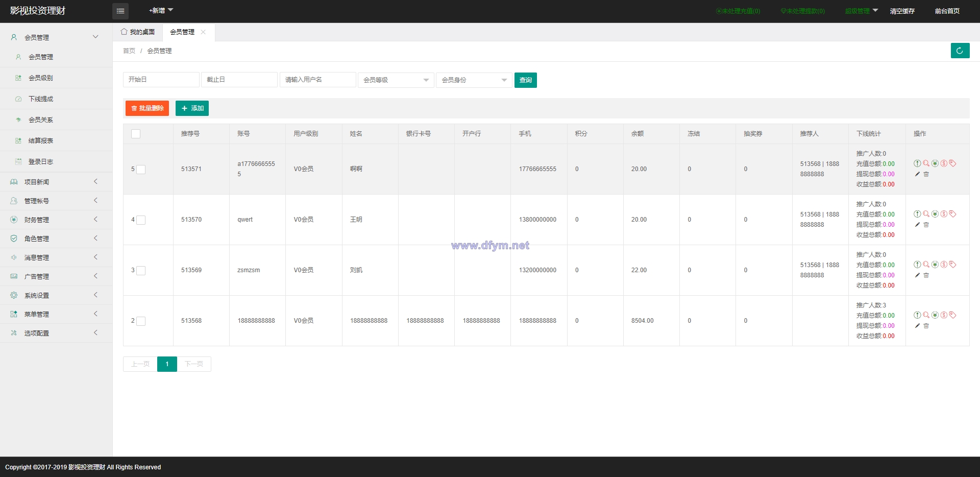The image size is (980, 477).
Task: Expand the 系统设置 sidebar group
Action: point(56,295)
